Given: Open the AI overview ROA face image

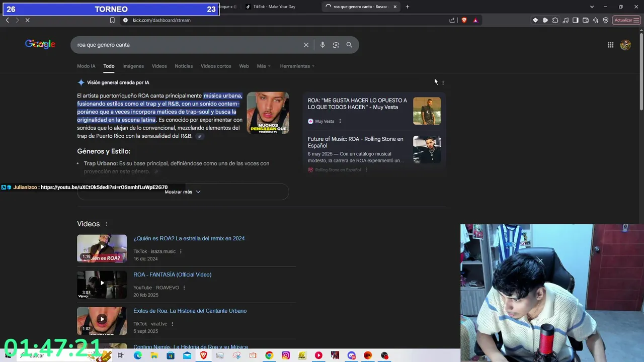Looking at the screenshot, I should point(268,113).
